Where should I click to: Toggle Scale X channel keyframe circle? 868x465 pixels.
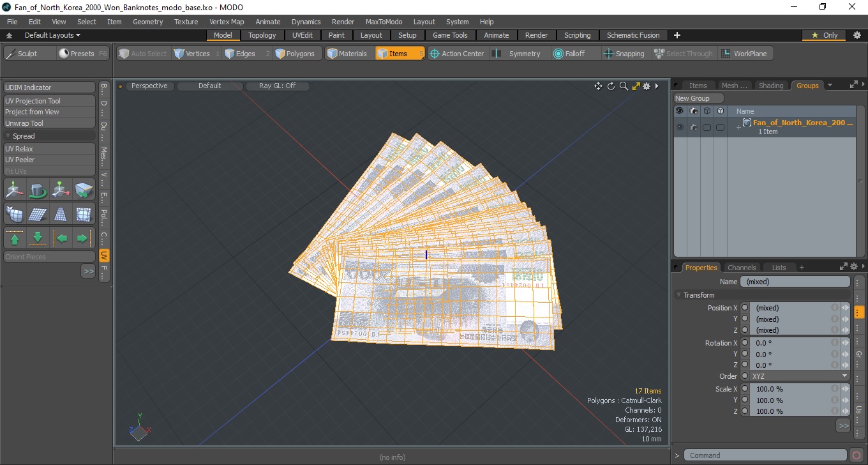click(x=745, y=389)
